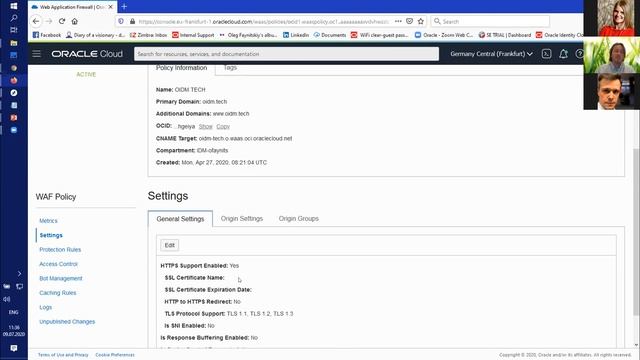Open Metrics in WAF Policy menu

click(48, 221)
